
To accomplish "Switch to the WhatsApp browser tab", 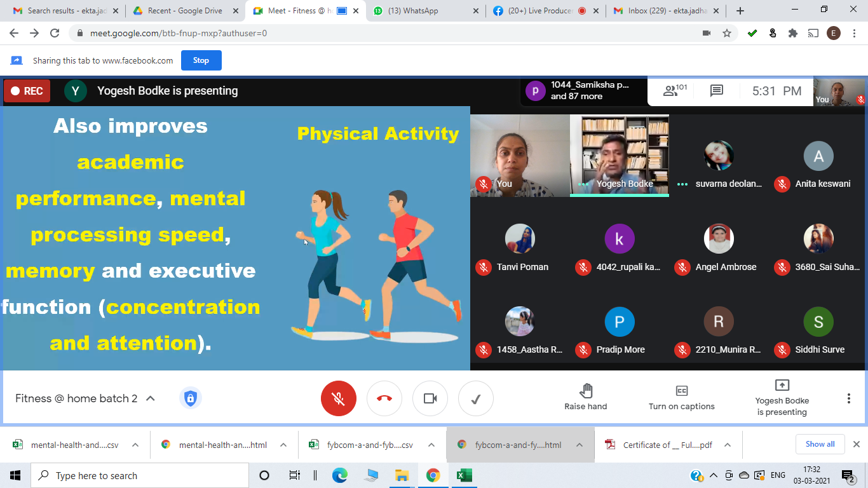I will coord(413,10).
